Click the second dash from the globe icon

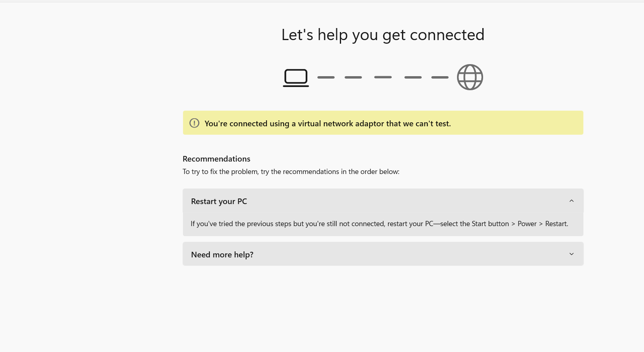click(x=413, y=77)
